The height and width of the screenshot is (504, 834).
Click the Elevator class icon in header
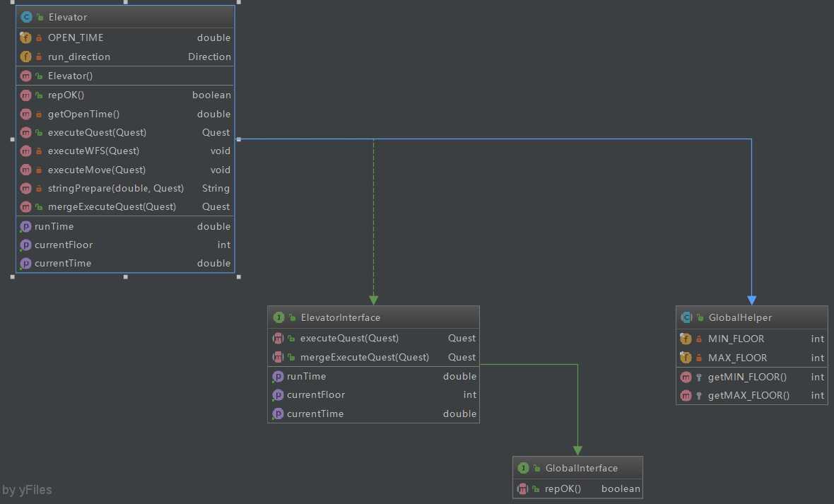click(x=26, y=17)
